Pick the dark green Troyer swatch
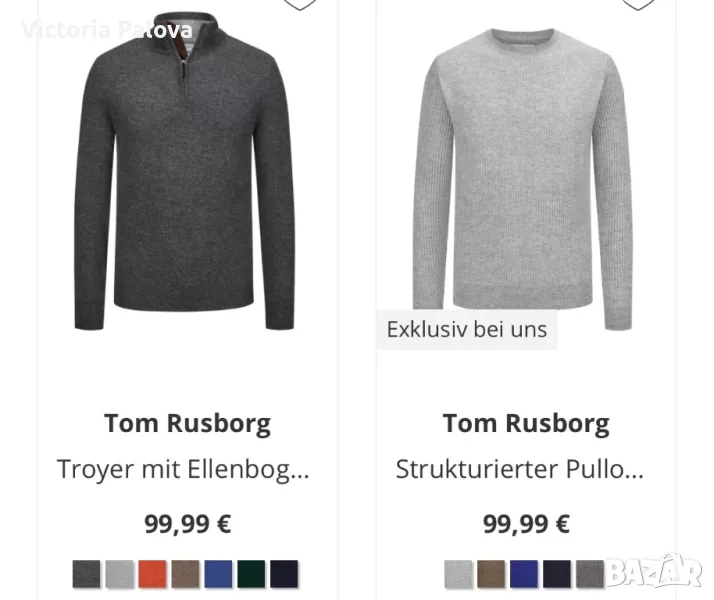Screen dimensions: 714x600 click(251, 574)
